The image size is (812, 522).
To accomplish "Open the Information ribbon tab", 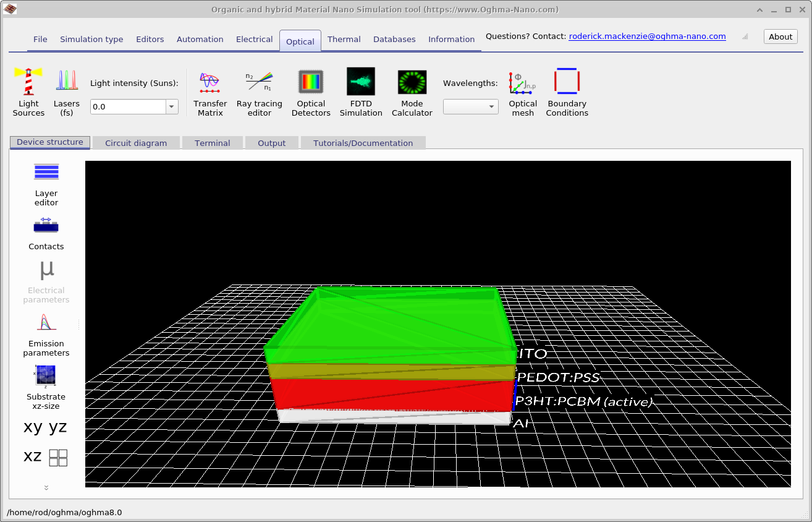I will 451,39.
